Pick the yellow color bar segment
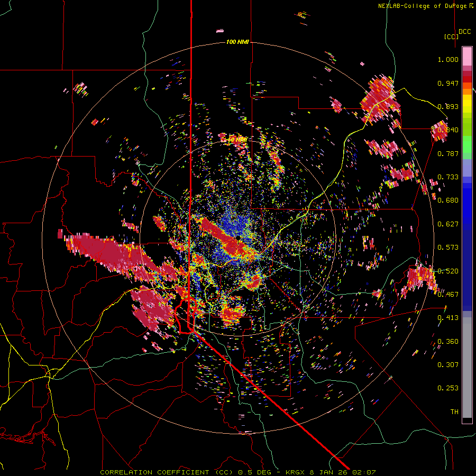This screenshot has width=476, height=476. (x=467, y=104)
